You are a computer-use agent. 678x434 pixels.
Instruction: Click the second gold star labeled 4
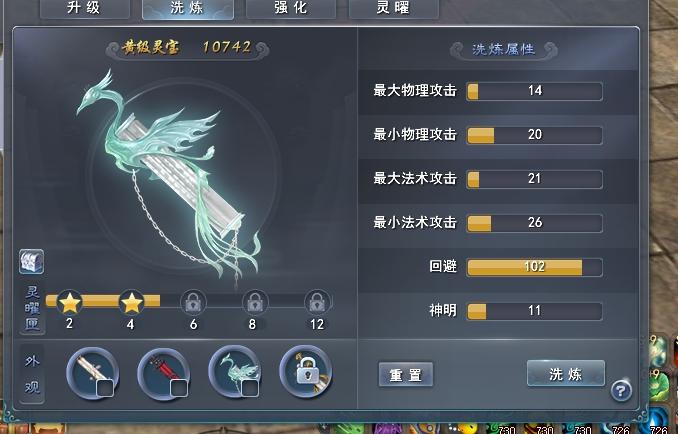[131, 302]
